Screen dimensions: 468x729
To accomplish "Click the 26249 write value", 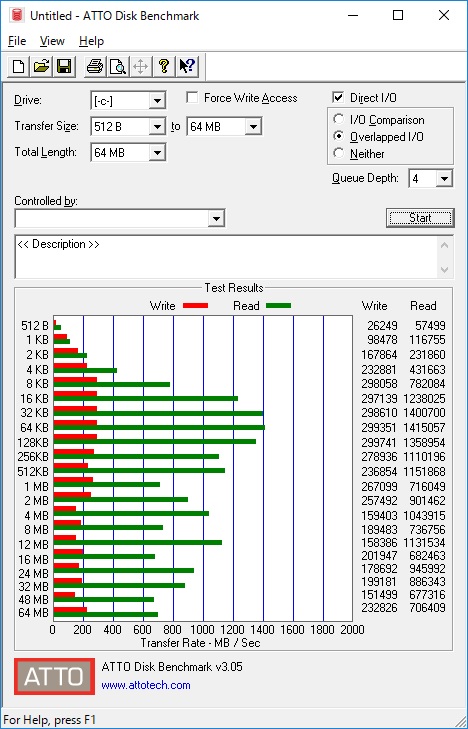I will pyautogui.click(x=383, y=326).
